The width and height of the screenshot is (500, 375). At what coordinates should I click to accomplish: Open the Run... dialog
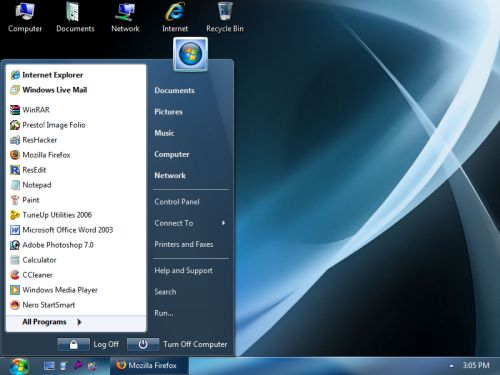(164, 313)
